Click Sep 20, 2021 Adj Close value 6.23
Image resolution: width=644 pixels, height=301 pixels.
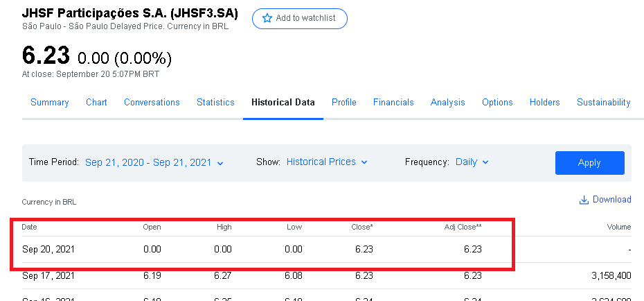(472, 249)
